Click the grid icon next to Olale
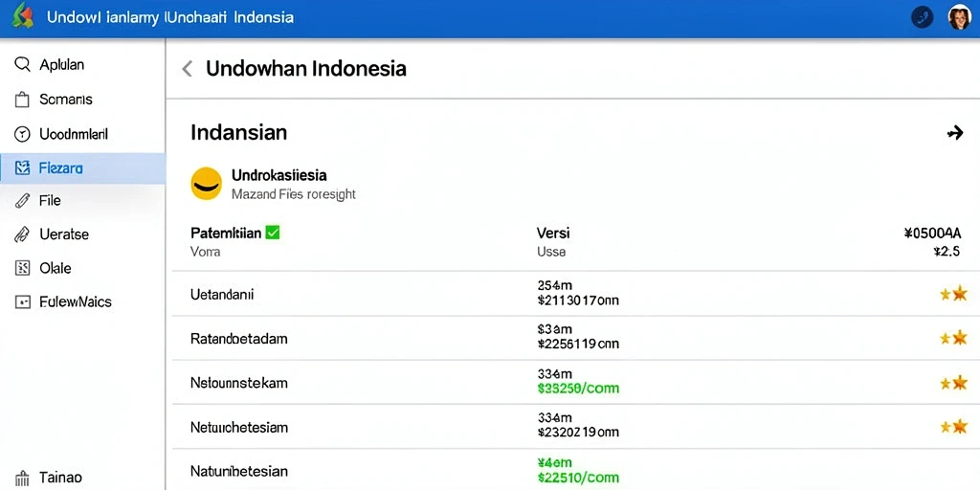 22,268
